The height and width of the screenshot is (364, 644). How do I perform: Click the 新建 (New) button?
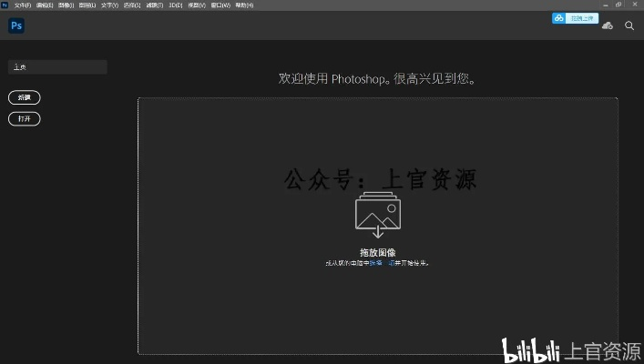coord(25,97)
